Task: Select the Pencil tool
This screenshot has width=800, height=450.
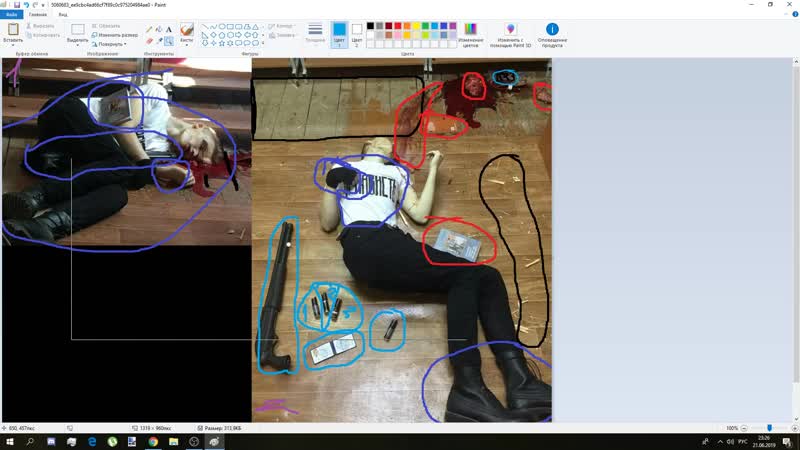Action: click(x=150, y=30)
